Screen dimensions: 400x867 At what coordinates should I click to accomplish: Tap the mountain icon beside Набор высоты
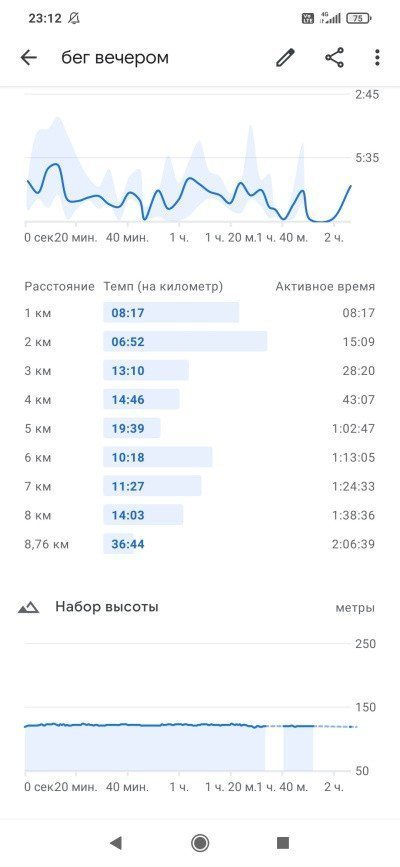(28, 607)
